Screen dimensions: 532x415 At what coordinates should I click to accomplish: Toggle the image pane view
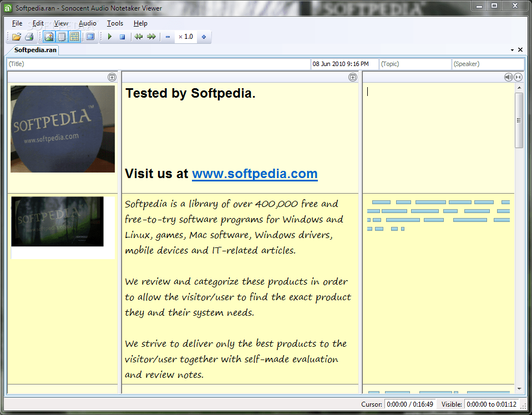pos(49,37)
